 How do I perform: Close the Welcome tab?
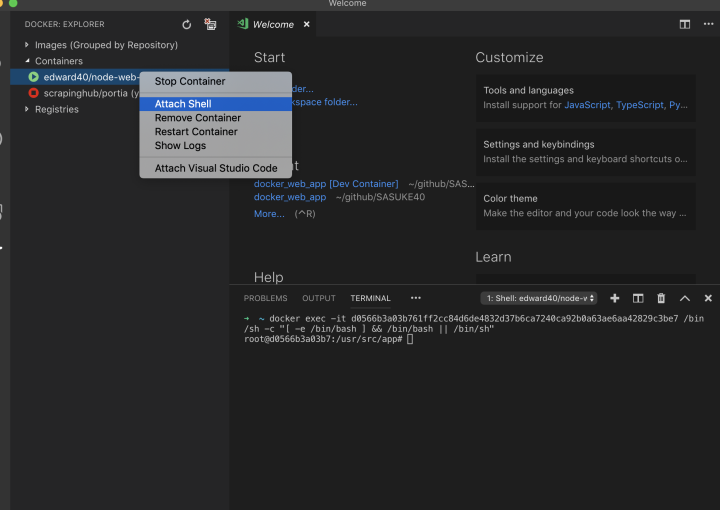pyautogui.click(x=306, y=24)
